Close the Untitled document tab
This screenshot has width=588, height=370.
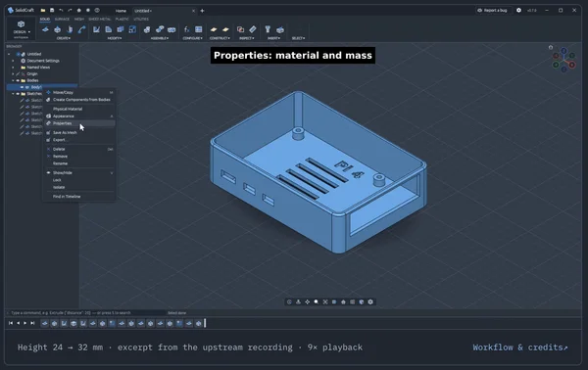pos(193,11)
